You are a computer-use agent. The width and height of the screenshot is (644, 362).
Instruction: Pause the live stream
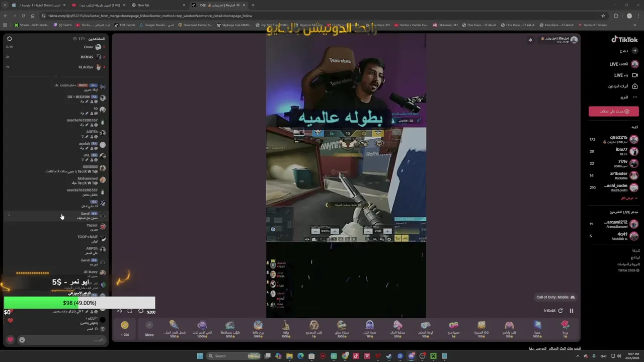571,311
